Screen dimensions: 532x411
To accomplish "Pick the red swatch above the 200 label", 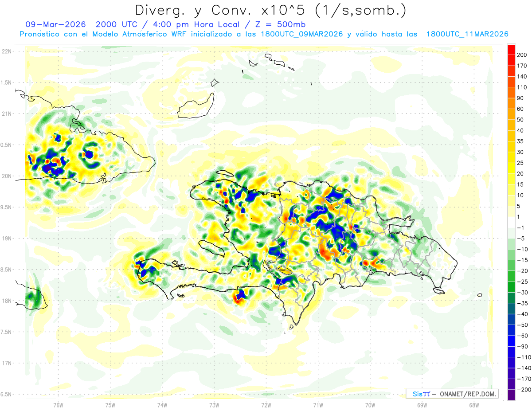I will 511,50.
